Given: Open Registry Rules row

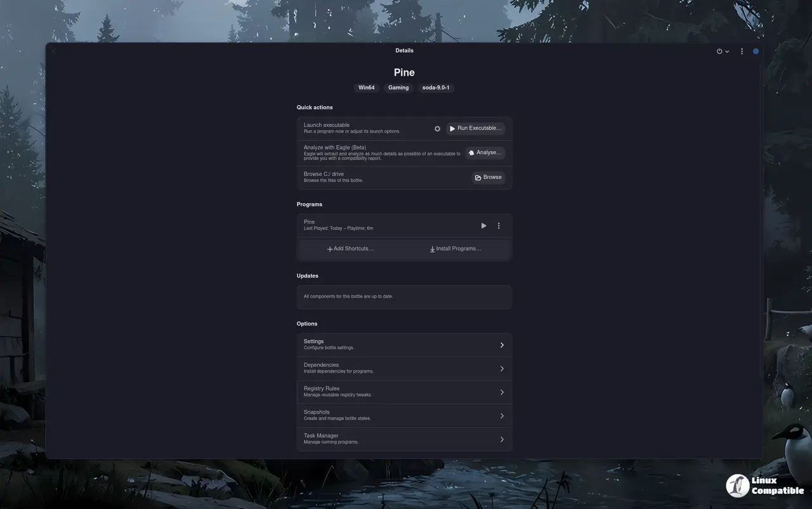Looking at the screenshot, I should 404,392.
